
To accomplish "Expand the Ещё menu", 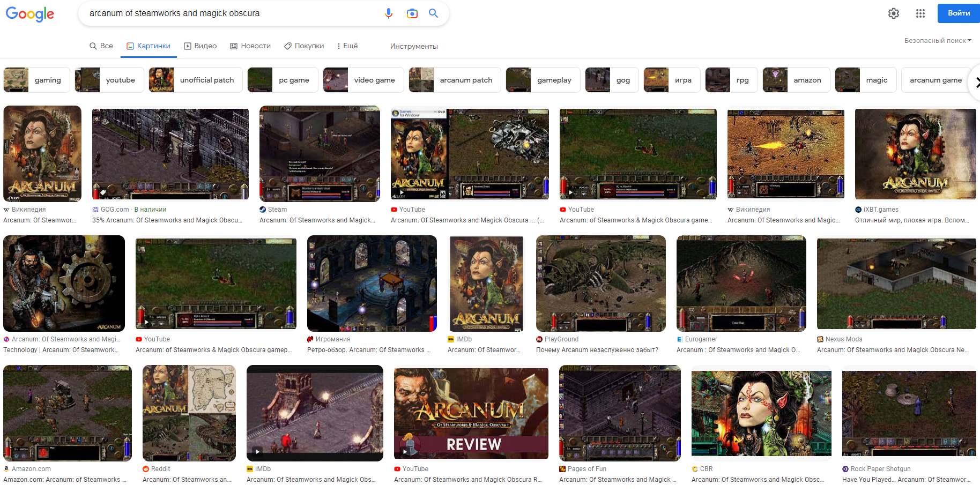I will point(347,46).
